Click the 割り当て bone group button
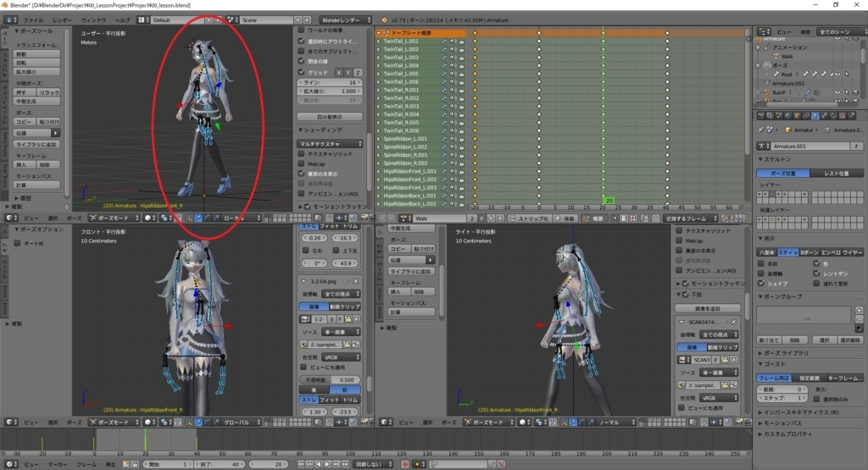This screenshot has height=470, width=868. [x=769, y=340]
